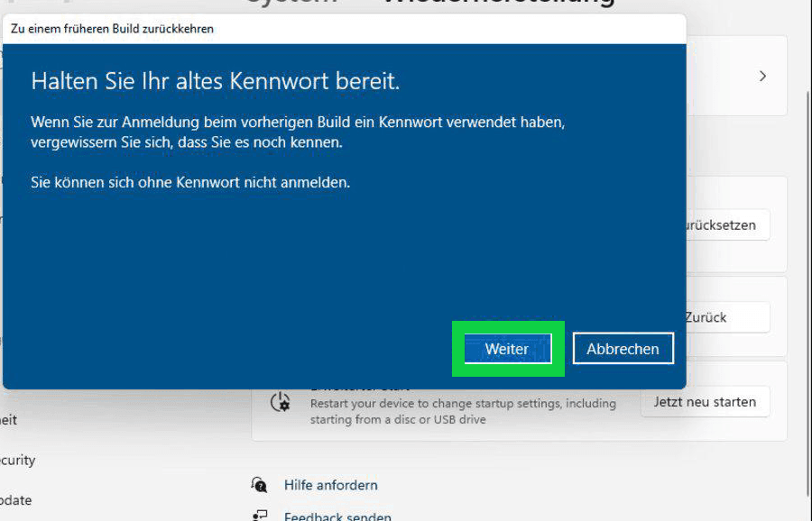
Task: Click the advanced startup power-gear icon
Action: [x=281, y=402]
